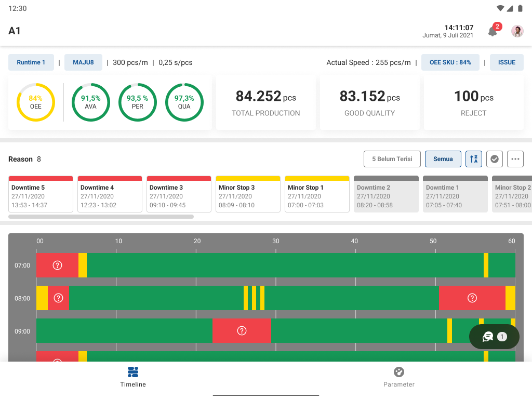Screen dimensions: 532x399
Task: Click the 0,25 s/pcs cycle text
Action: [176, 62]
